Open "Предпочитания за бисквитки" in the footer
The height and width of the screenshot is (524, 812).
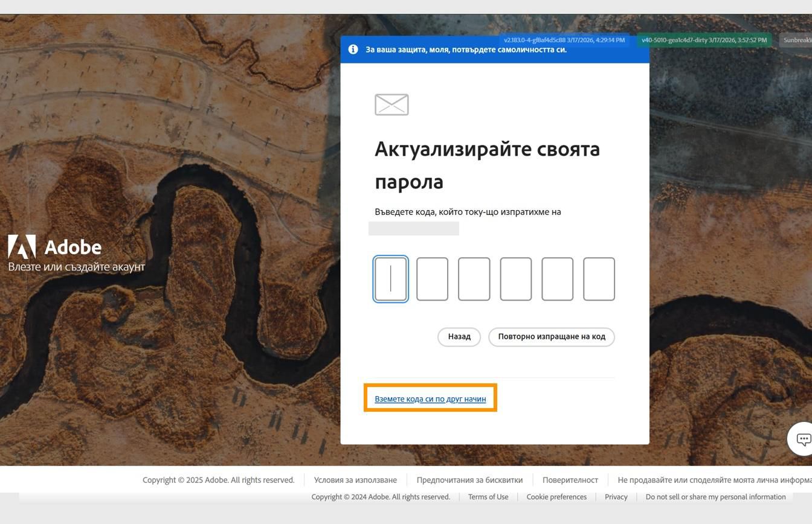469,479
